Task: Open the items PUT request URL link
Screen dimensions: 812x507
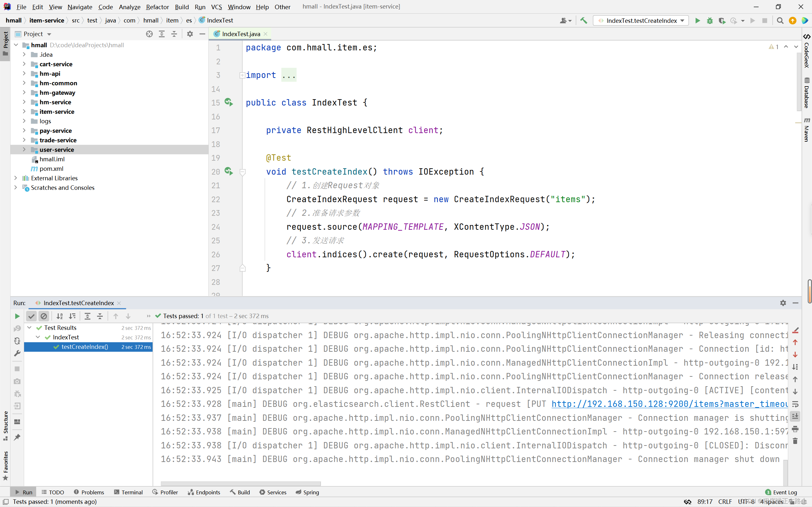Action: 669,404
